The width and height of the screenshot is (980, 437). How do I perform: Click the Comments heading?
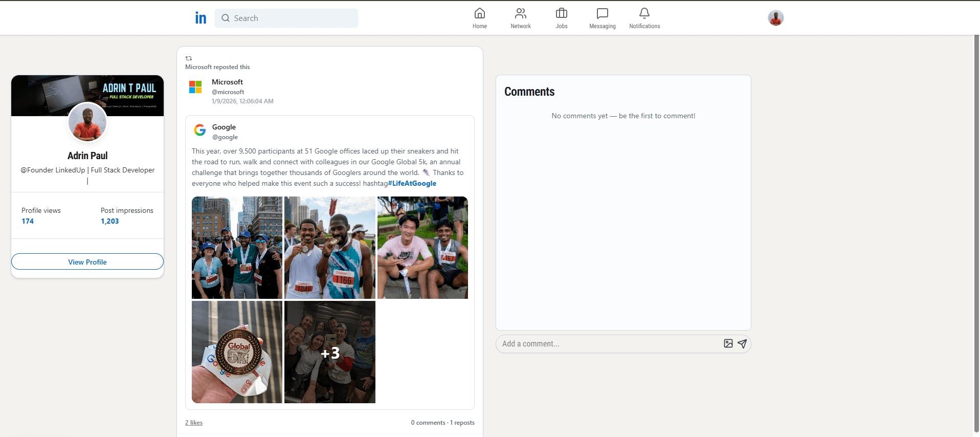point(529,92)
